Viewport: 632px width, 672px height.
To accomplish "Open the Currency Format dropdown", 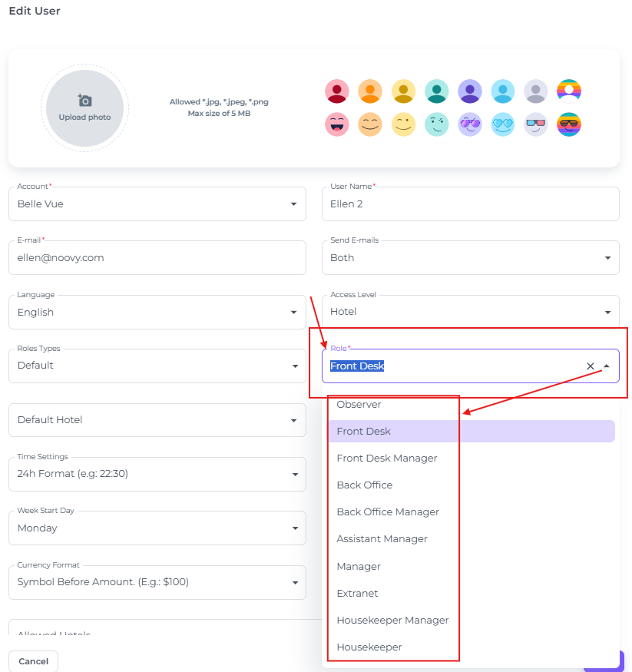I will point(294,582).
